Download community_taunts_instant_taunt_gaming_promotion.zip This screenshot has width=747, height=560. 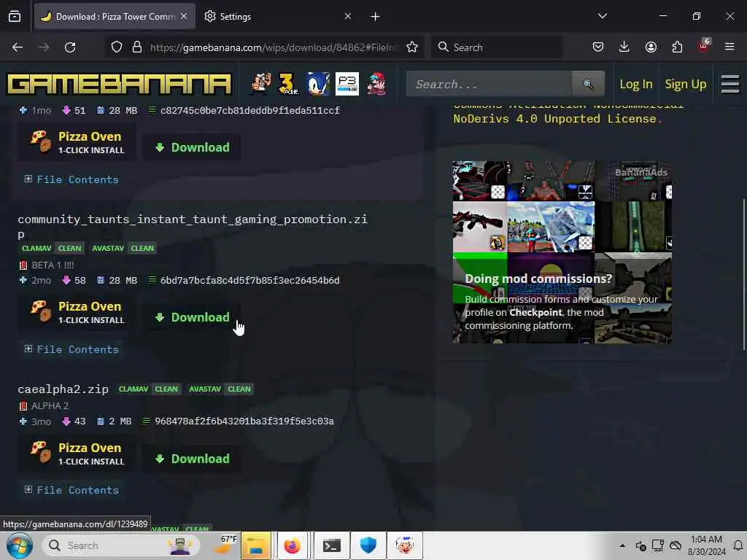[x=192, y=317]
